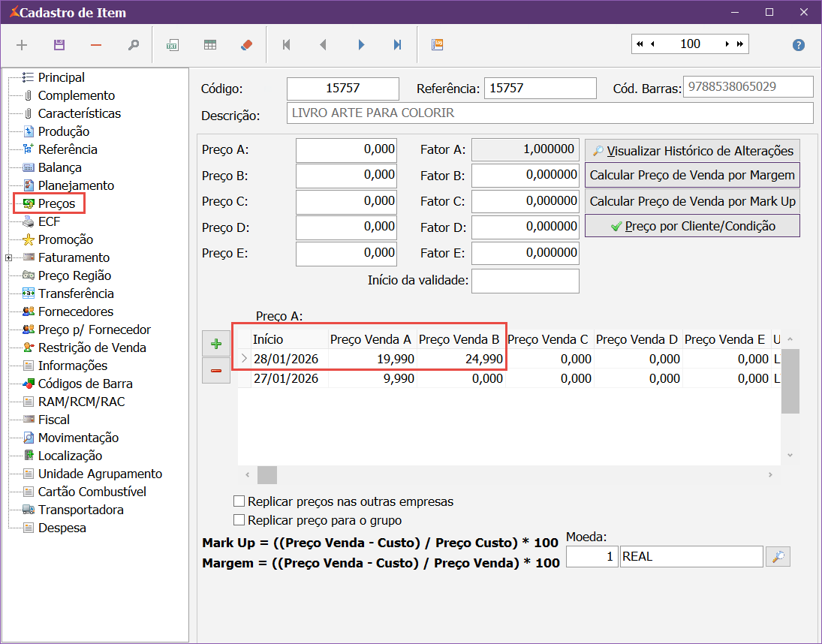The image size is (822, 644).
Task: Click the blue help question mark icon
Action: pos(799,45)
